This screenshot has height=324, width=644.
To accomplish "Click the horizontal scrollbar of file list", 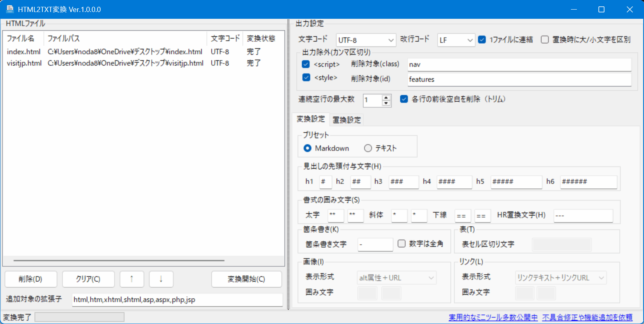I will click(x=119, y=260).
